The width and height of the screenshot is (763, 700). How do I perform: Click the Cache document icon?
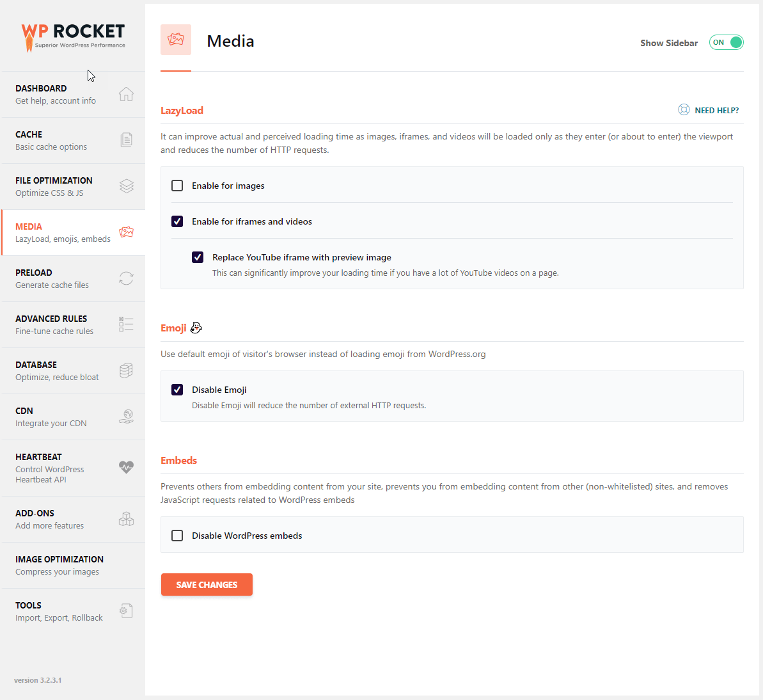click(x=126, y=140)
